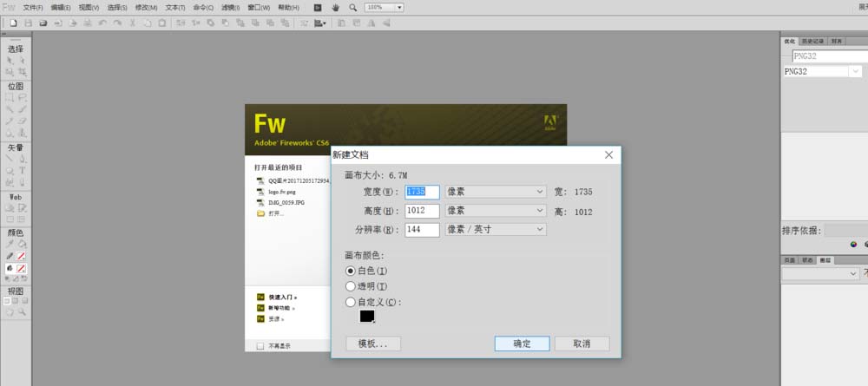This screenshot has width=868, height=386.
Task: Click the stroke color swatch in tools panel
Action: [21, 256]
